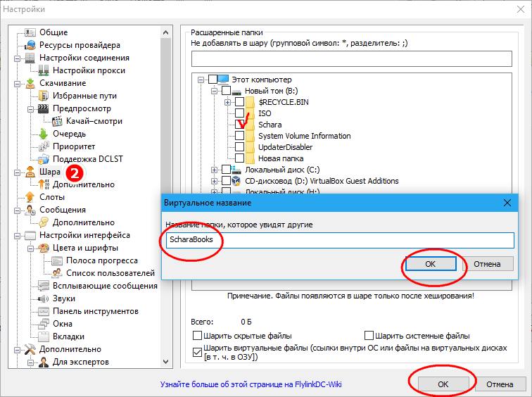Click the Не добавлять в шару field

pos(352,58)
